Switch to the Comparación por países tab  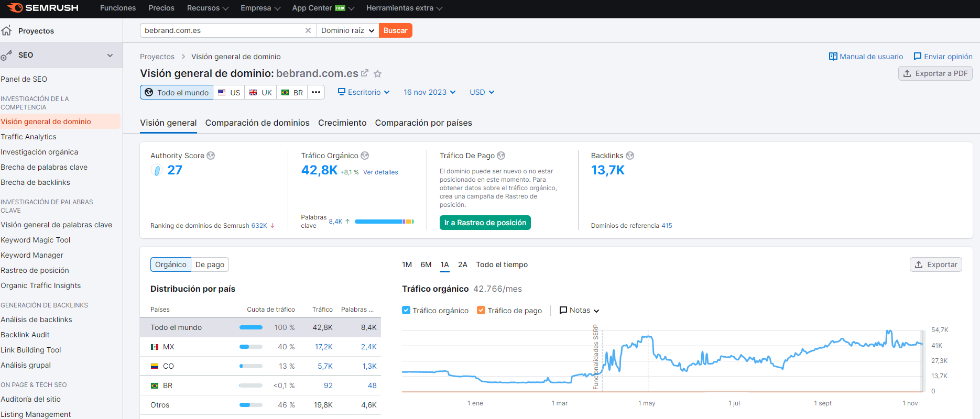(423, 123)
